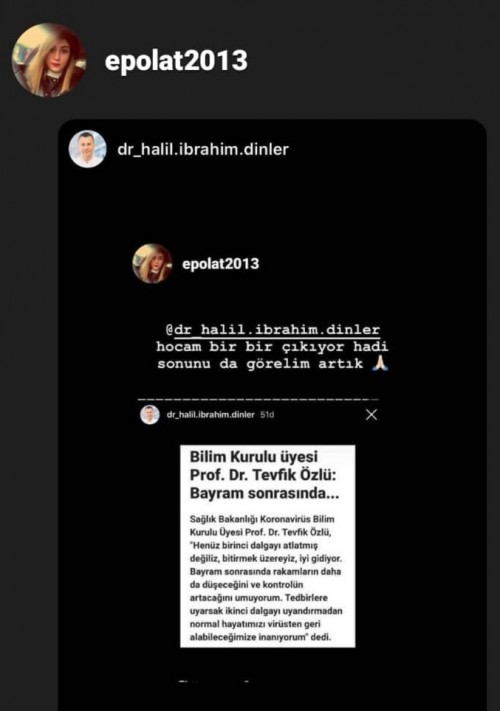The height and width of the screenshot is (711, 500).
Task: Open the nested epolat2013 username inside the story
Action: 220,263
